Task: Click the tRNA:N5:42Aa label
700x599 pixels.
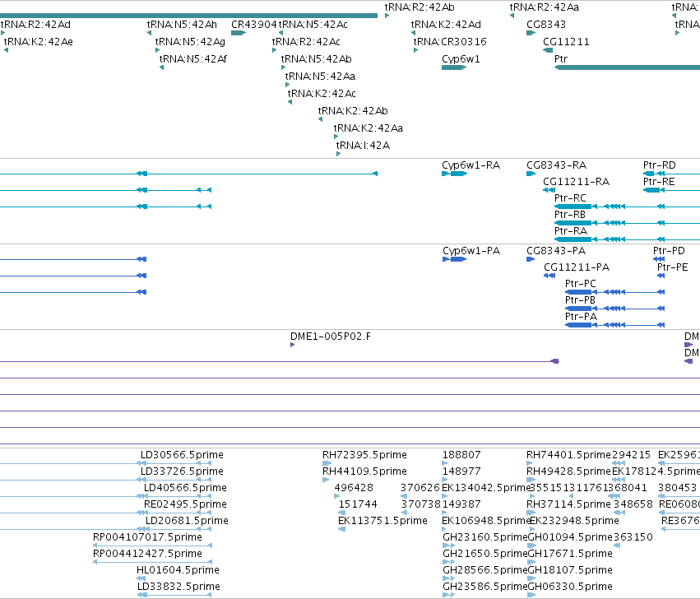Action: [321, 77]
